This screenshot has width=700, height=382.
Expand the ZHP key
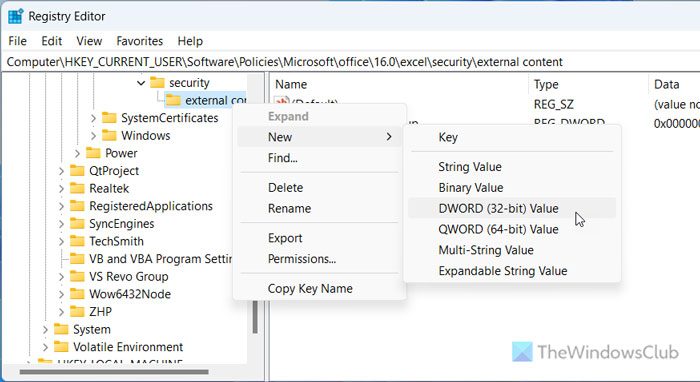point(61,312)
